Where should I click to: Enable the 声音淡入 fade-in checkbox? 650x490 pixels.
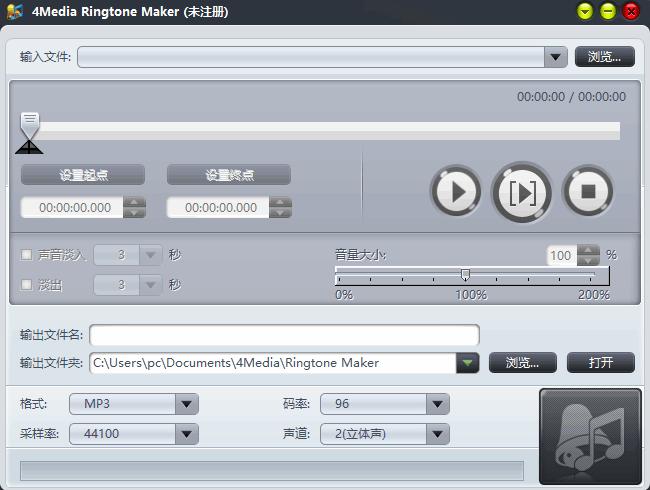[x=26, y=255]
